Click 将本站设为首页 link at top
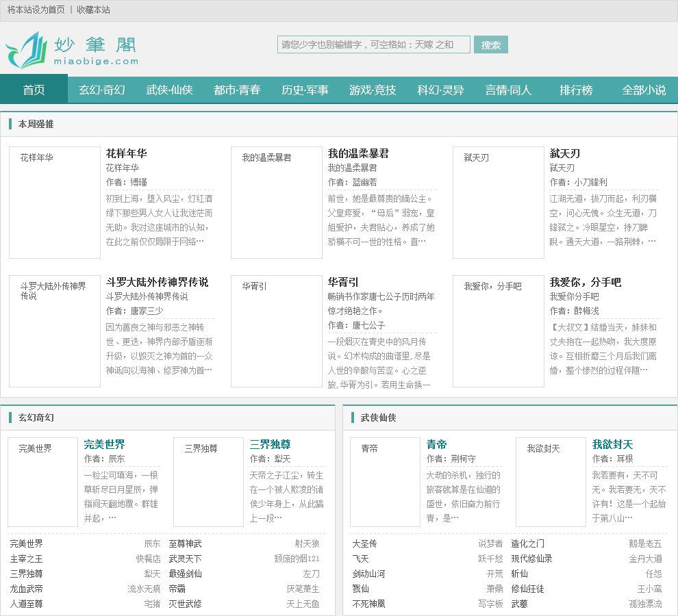 36,10
